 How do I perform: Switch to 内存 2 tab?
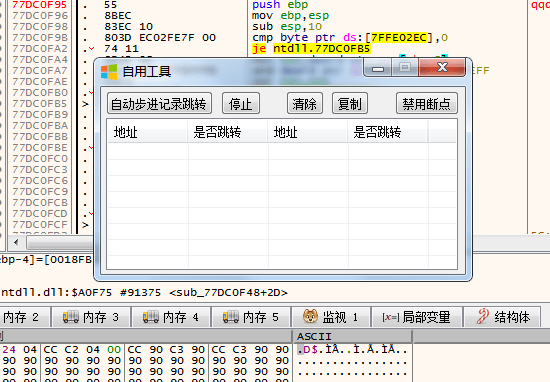pos(25,317)
